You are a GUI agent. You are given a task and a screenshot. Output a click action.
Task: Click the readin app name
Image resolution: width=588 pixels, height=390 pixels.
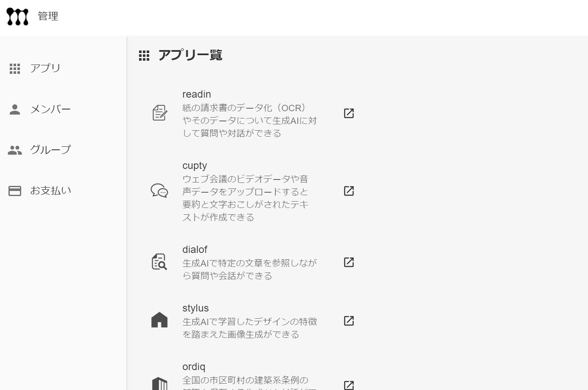click(196, 94)
